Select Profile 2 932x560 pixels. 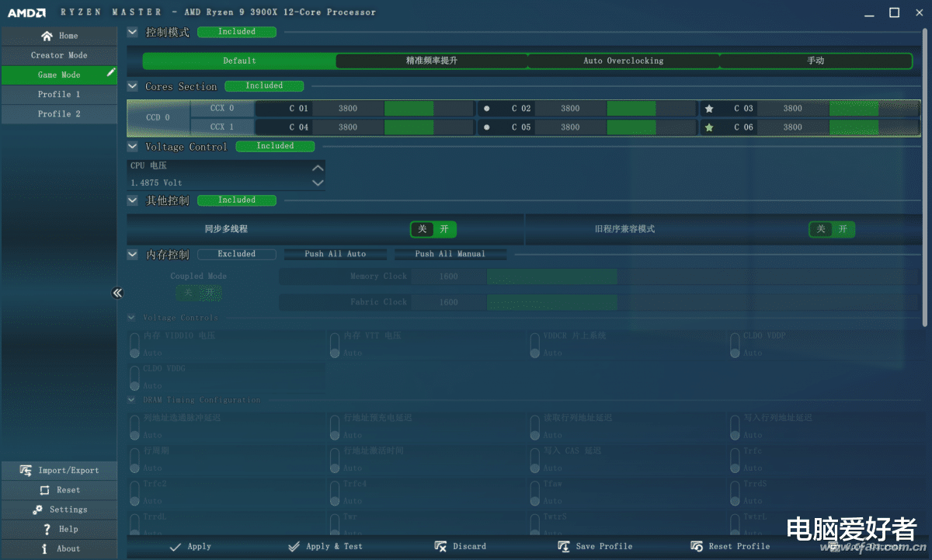59,114
